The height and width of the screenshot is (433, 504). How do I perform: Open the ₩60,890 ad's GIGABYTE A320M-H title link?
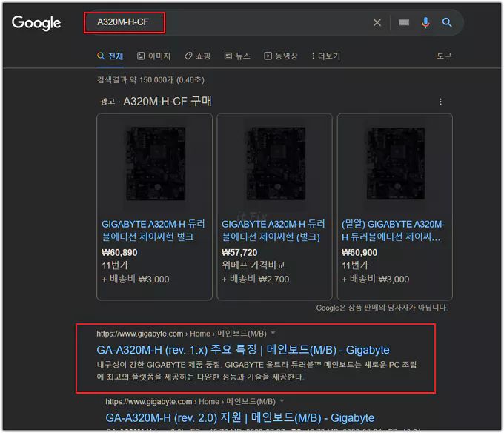(x=153, y=231)
